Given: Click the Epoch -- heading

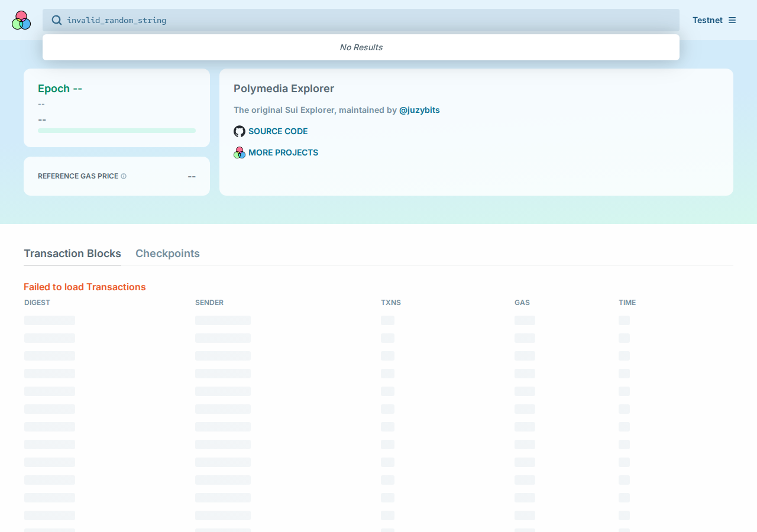Looking at the screenshot, I should (60, 89).
